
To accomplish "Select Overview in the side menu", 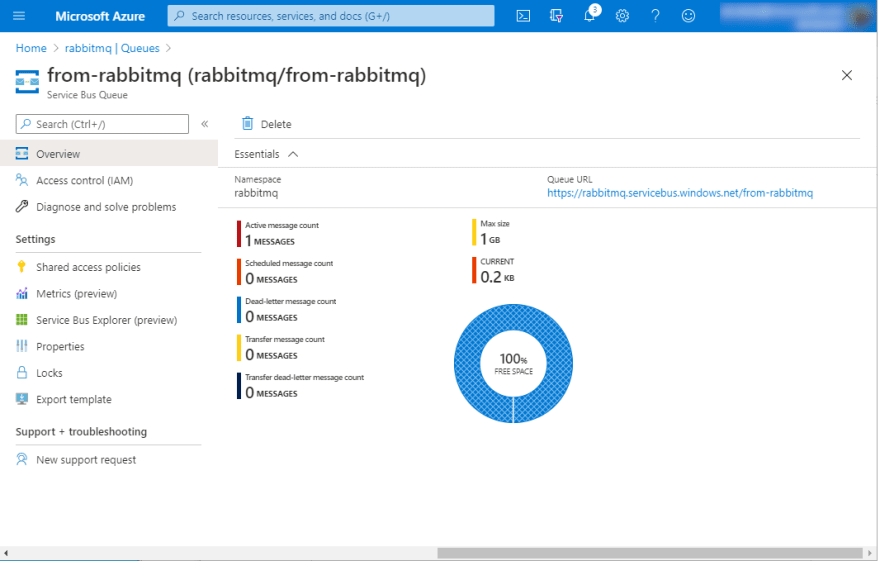I will coord(109,153).
